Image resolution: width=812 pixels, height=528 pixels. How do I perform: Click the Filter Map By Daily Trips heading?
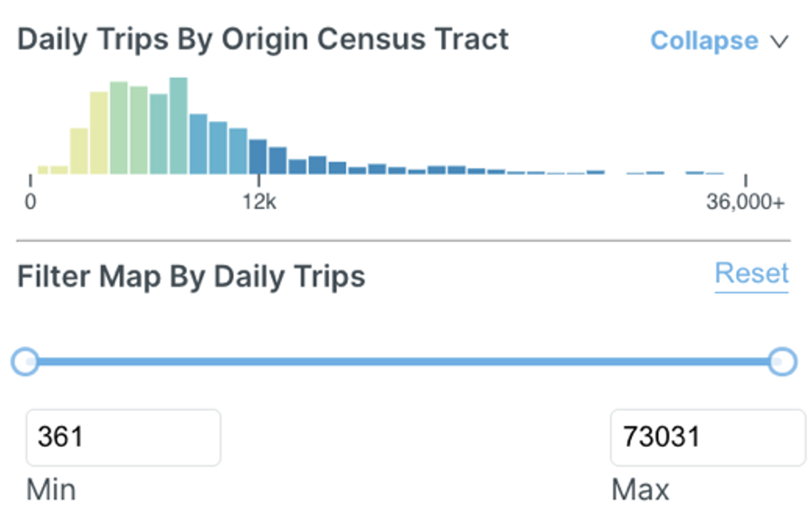click(191, 277)
